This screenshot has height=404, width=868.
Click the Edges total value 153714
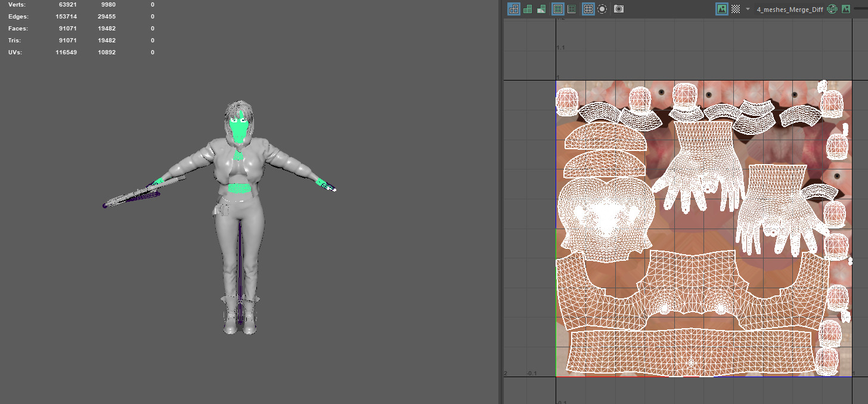coord(66,17)
